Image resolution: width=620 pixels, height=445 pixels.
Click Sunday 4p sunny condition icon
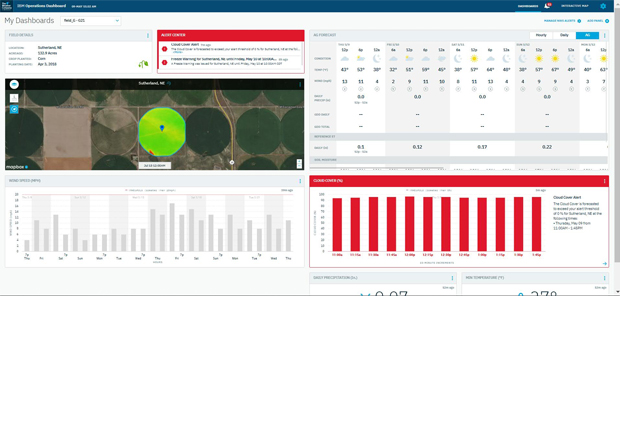click(555, 59)
